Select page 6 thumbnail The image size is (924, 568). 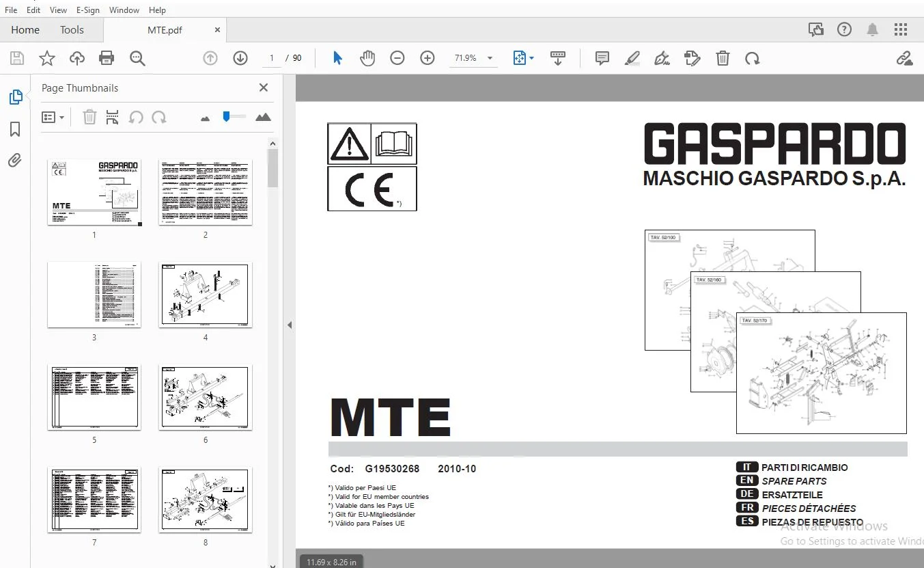tap(206, 397)
